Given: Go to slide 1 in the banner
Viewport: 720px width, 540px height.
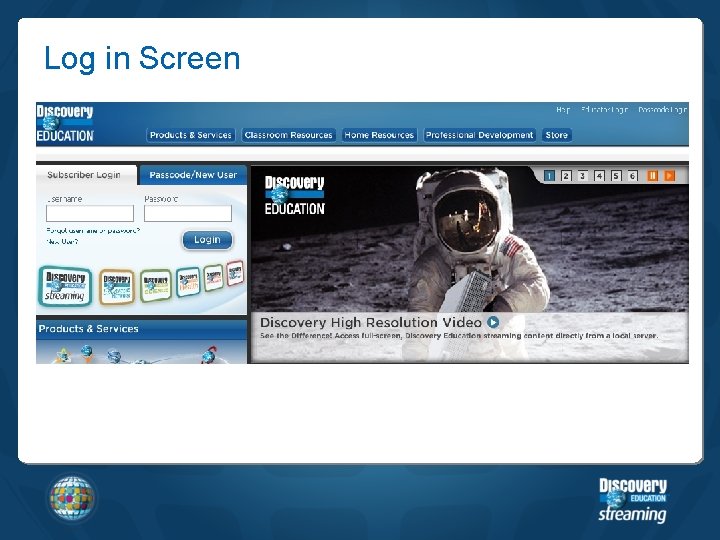Looking at the screenshot, I should (x=549, y=176).
